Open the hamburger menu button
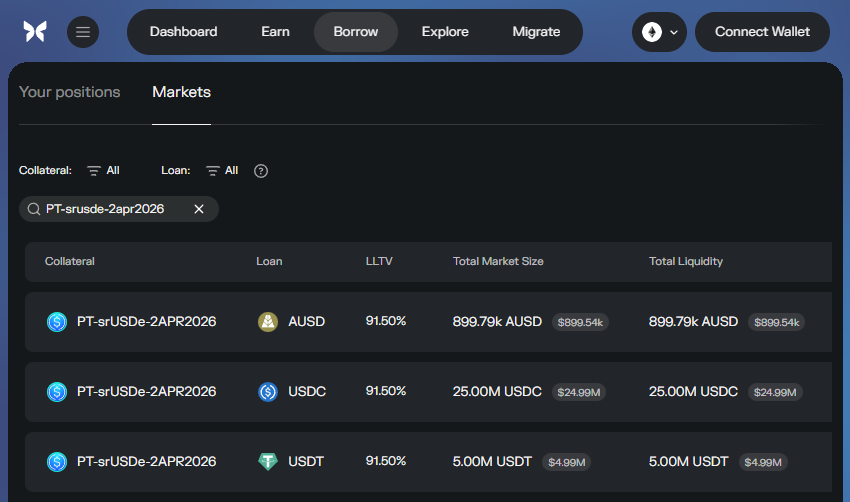 pos(83,32)
